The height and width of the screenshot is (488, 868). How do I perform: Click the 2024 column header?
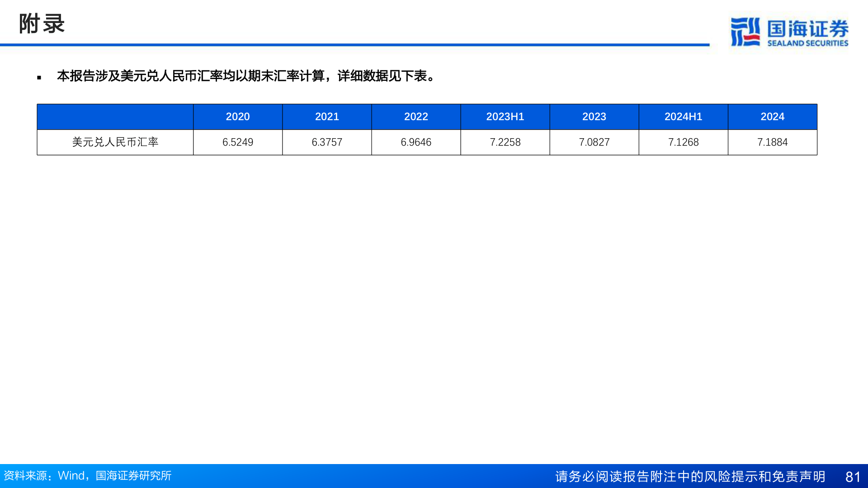[773, 117]
